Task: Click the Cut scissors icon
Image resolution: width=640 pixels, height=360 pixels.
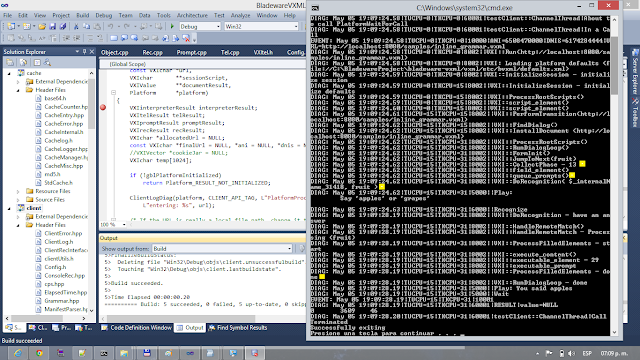Action: [76, 27]
